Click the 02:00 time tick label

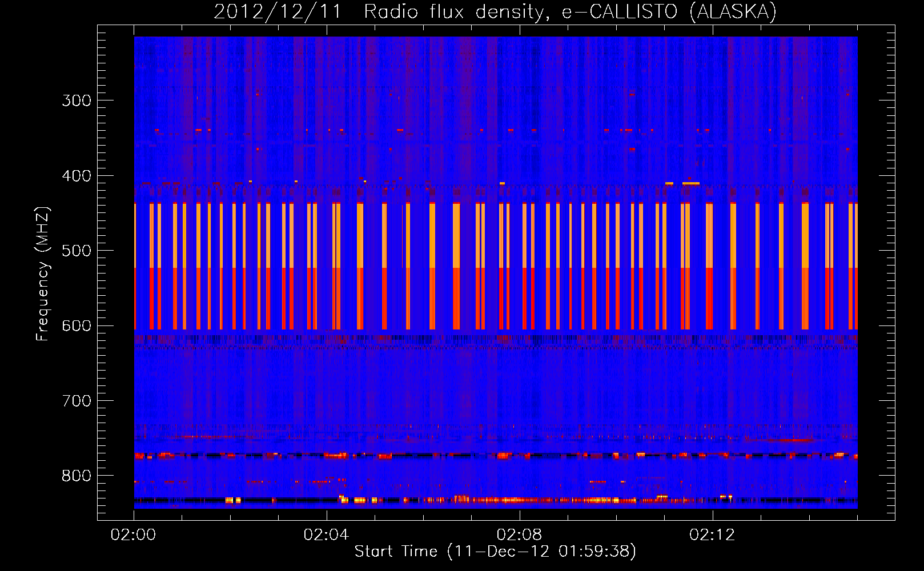tap(134, 535)
